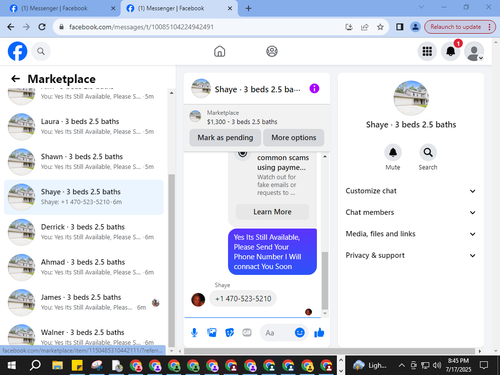Open Derrick 3 beds 2.5 baths chat
Screen dimensions: 500x375
[x=83, y=232]
